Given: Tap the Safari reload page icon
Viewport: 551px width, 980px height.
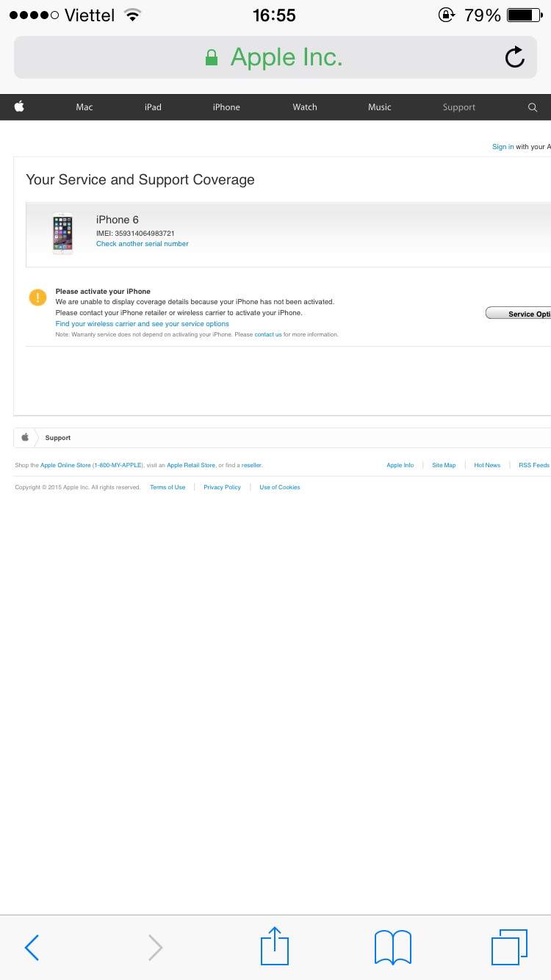Looking at the screenshot, I should 515,57.
